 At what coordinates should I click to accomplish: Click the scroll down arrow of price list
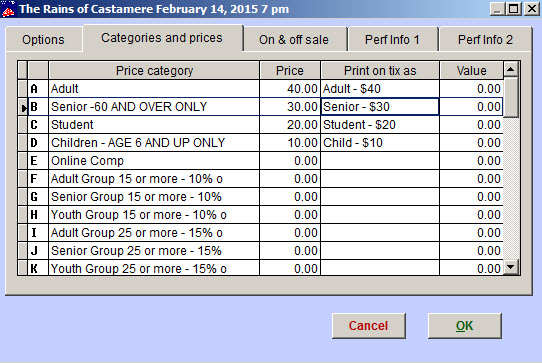(511, 267)
